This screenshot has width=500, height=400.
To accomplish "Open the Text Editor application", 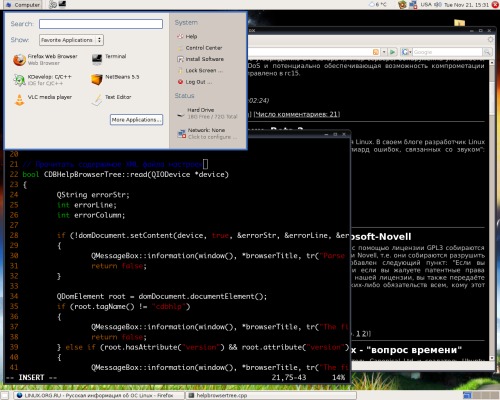I will tap(111, 99).
